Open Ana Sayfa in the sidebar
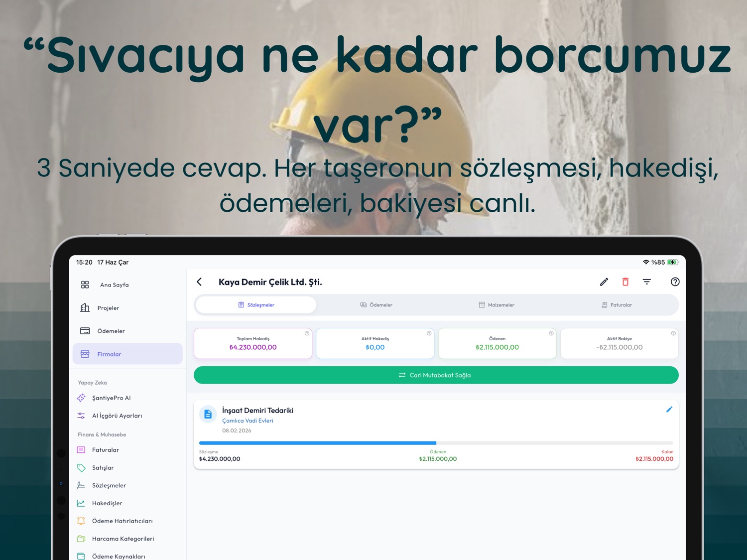Screen dimensions: 747x560 coord(127,284)
